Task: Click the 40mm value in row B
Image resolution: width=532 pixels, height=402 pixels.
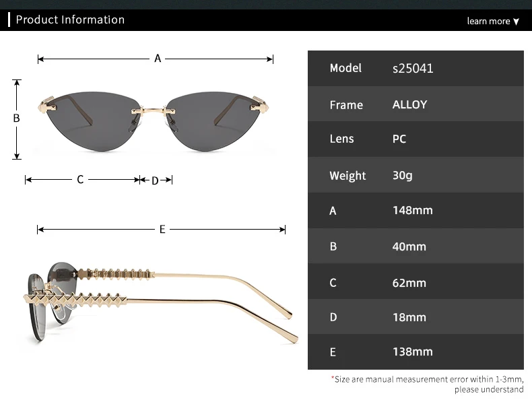Action: (x=409, y=246)
